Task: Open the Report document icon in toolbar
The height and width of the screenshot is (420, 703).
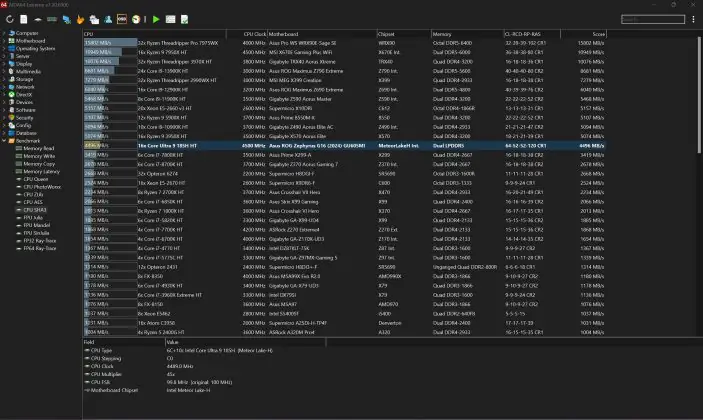Action: coord(24,19)
